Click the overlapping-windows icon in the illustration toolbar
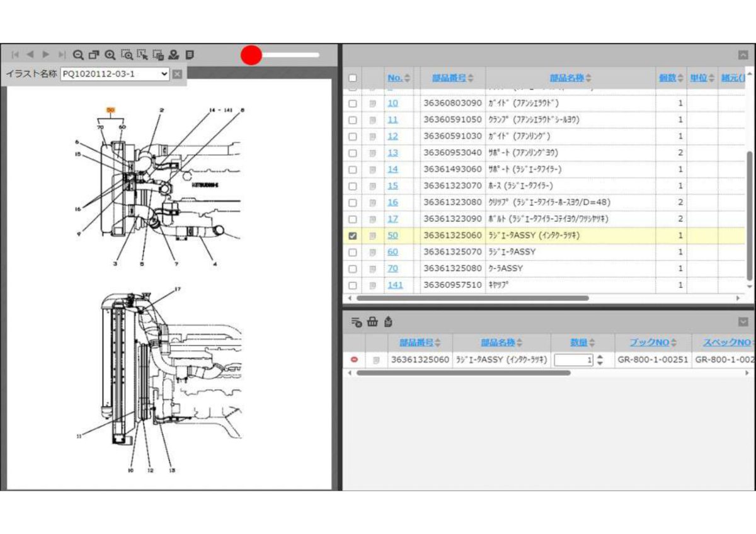 94,55
